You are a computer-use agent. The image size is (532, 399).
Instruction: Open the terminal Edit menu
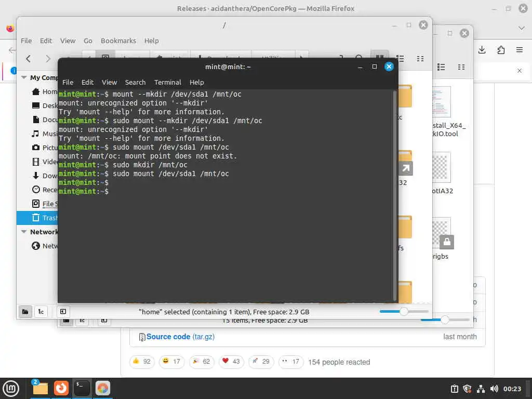[87, 83]
